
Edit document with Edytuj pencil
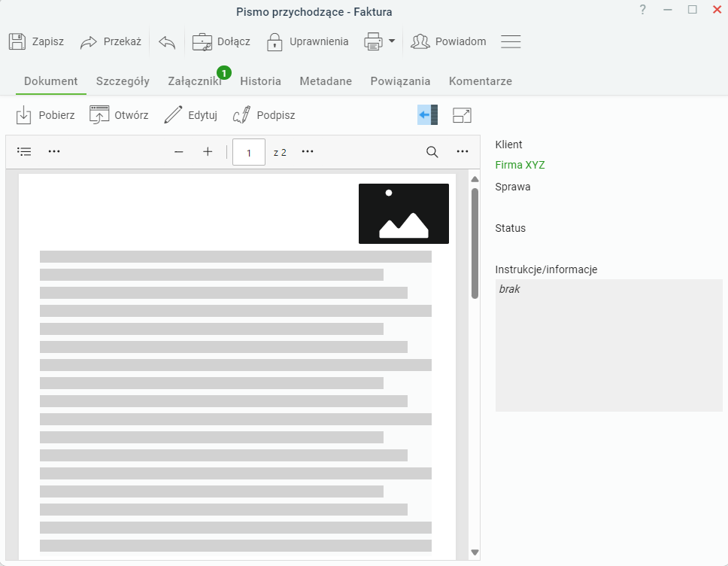click(x=191, y=115)
